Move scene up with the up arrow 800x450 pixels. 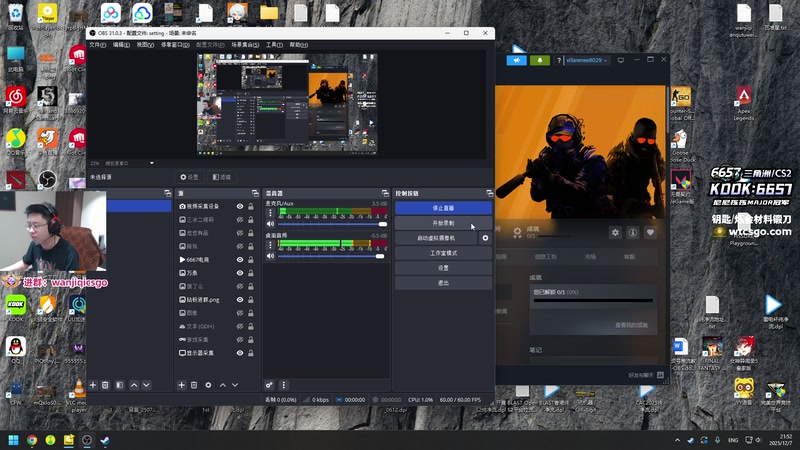[134, 385]
